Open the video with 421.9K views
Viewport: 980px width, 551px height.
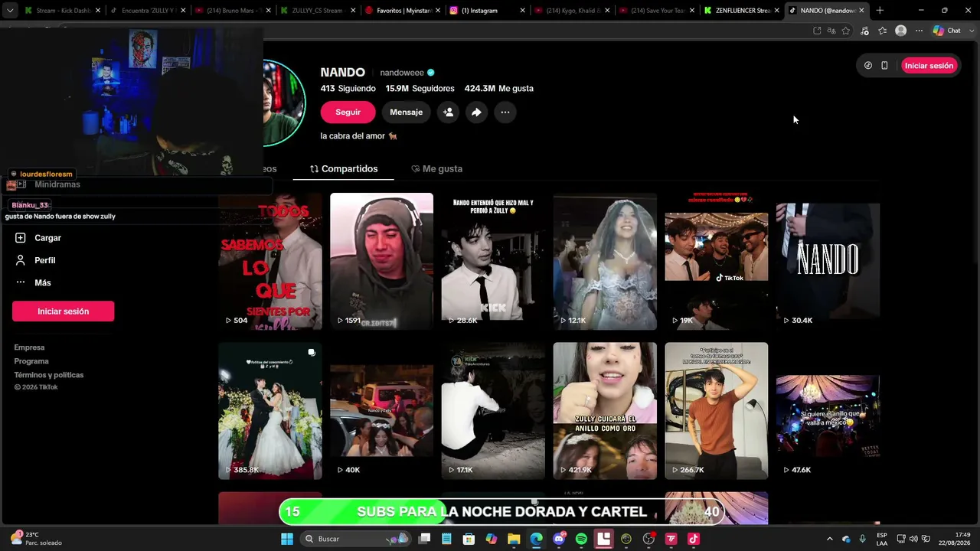pos(605,411)
